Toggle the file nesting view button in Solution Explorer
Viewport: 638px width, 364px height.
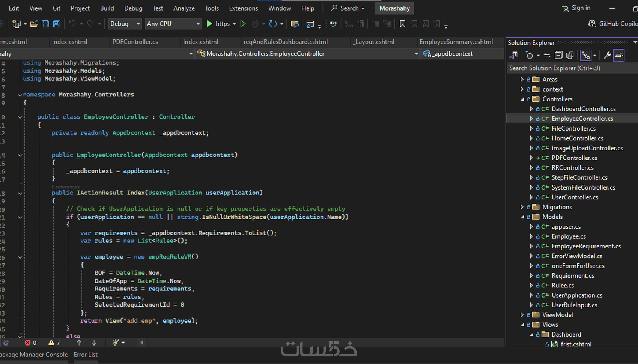pos(586,56)
